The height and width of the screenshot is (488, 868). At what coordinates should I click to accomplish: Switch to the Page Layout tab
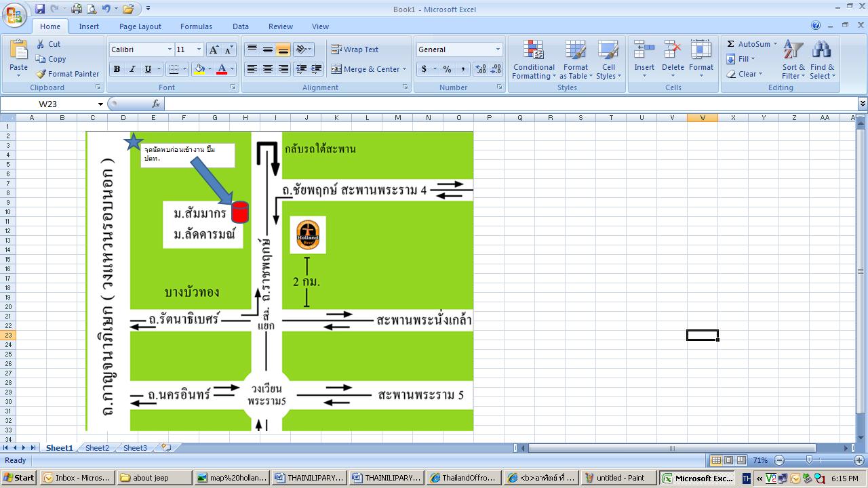140,26
